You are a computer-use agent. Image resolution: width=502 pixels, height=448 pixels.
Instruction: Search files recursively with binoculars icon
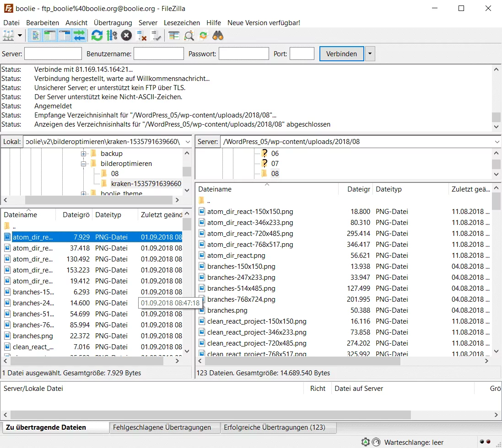point(218,36)
